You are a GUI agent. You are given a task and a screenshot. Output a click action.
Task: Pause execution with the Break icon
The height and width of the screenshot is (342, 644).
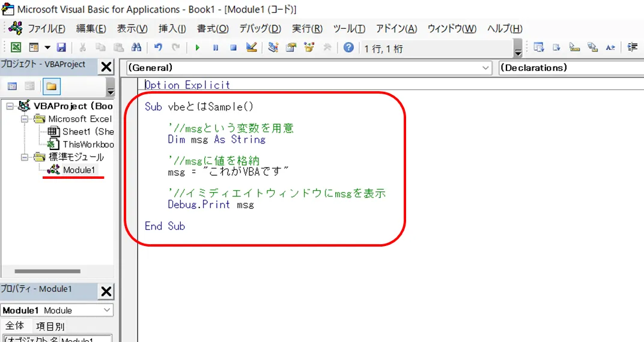[215, 47]
